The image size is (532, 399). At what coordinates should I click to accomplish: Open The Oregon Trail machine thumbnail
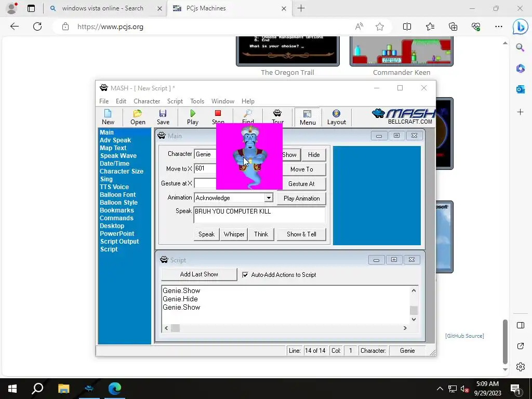coord(288,51)
